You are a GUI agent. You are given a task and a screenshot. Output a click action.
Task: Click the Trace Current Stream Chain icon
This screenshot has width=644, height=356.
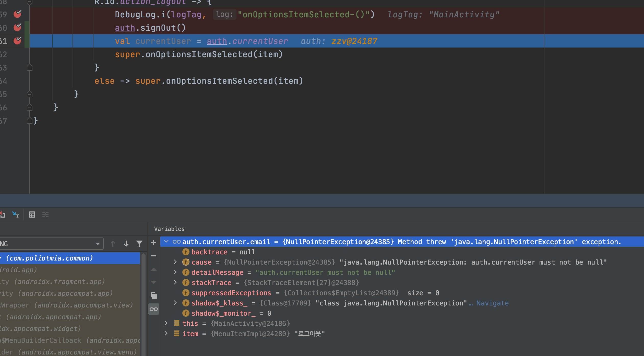tap(45, 215)
